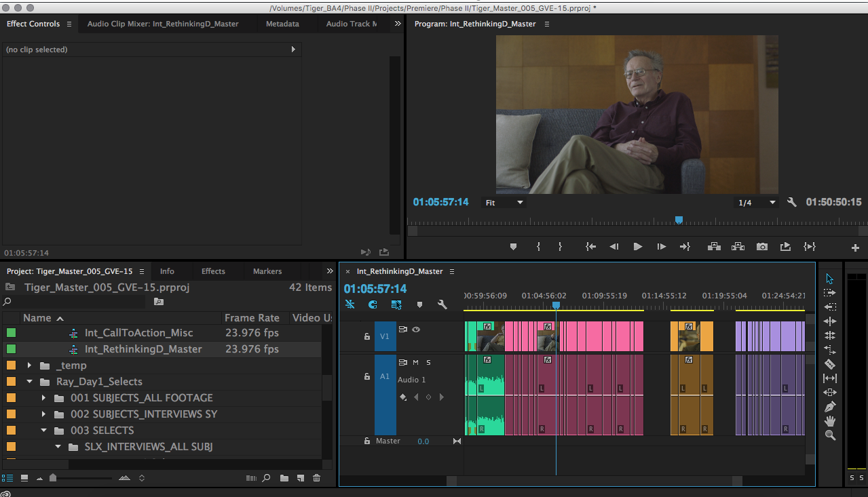
Task: Expand the _temp bin
Action: tap(30, 365)
